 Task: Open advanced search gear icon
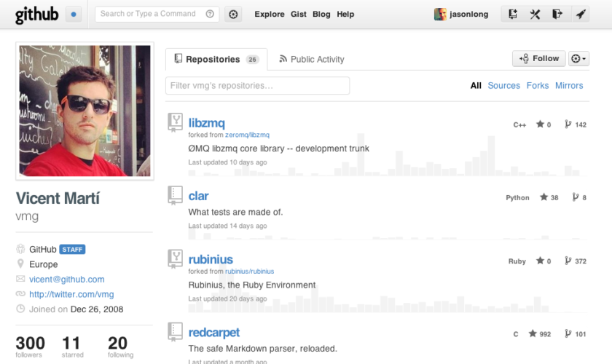233,14
